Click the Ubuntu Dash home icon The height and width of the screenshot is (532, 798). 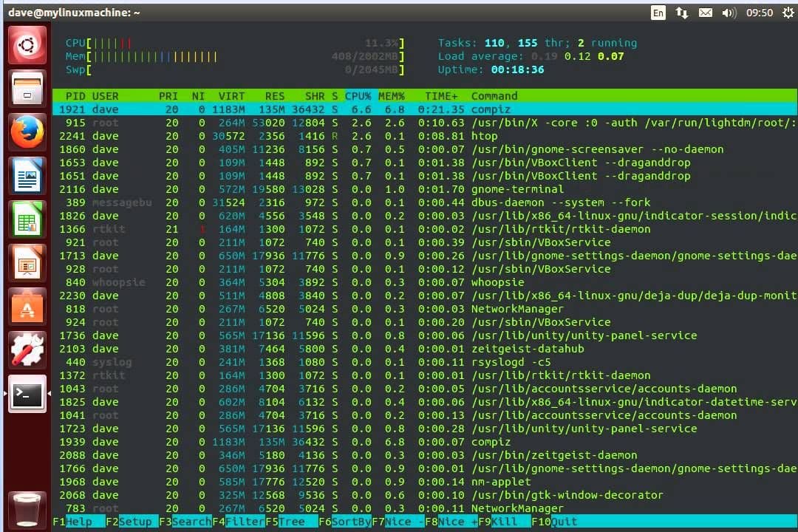click(28, 46)
